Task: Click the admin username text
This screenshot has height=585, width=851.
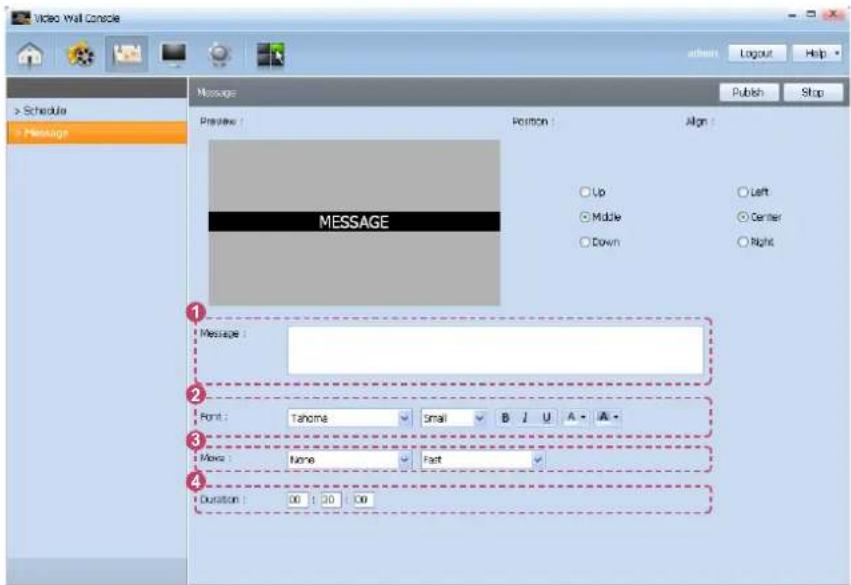Action: click(x=702, y=53)
